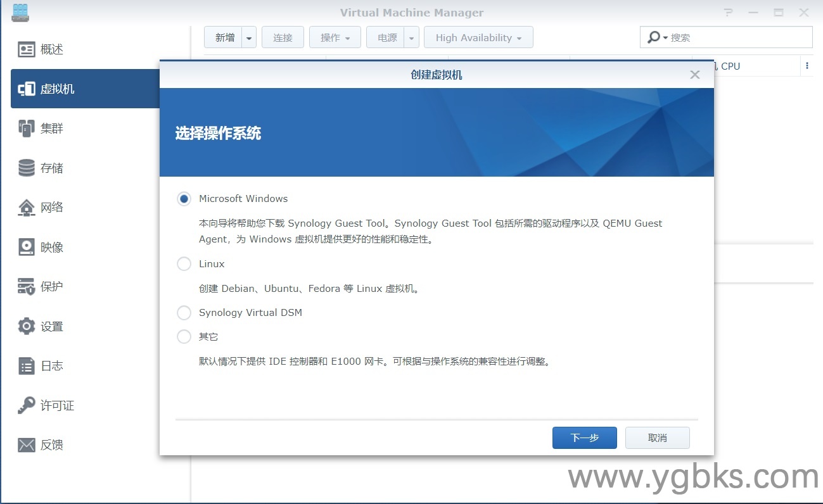Click the 下一步 Next button
This screenshot has height=504, width=823.
pyautogui.click(x=585, y=438)
